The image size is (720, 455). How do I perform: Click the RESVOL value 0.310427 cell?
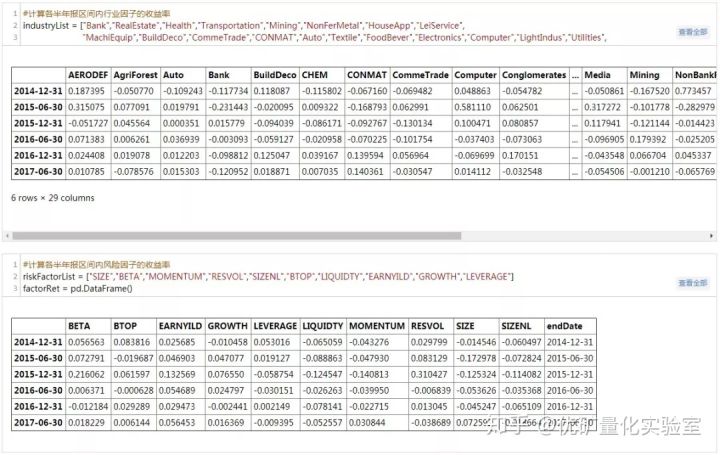[430, 374]
